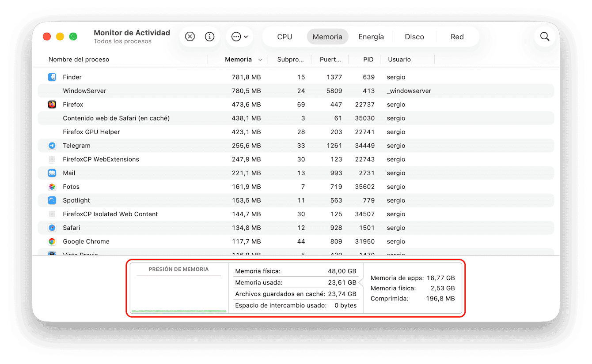Click the Google Chrome icon
592x364 pixels.
pyautogui.click(x=52, y=241)
